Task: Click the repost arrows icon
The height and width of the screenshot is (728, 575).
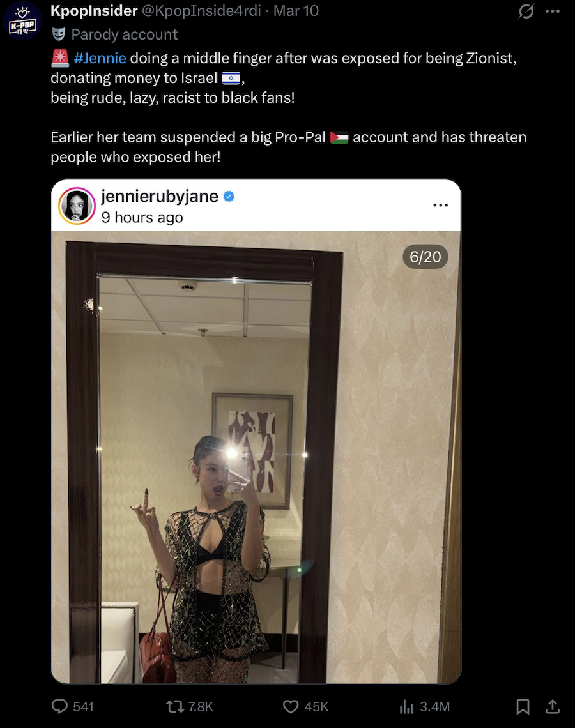Action: coord(174,707)
